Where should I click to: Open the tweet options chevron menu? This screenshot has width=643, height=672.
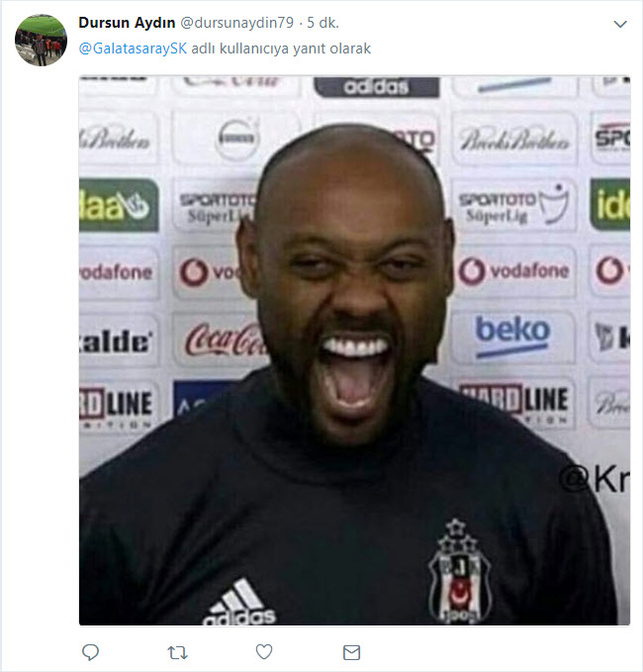620,24
